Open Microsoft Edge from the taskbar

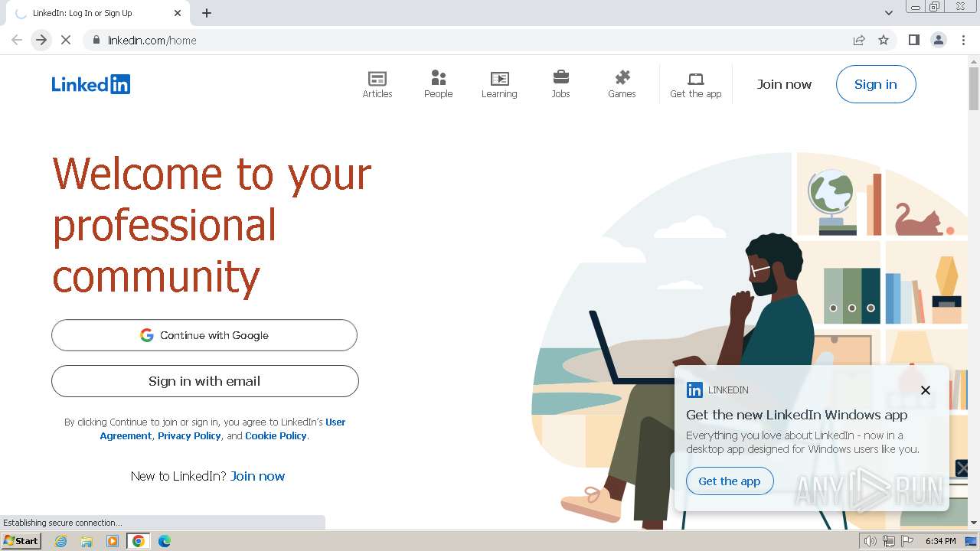[165, 541]
